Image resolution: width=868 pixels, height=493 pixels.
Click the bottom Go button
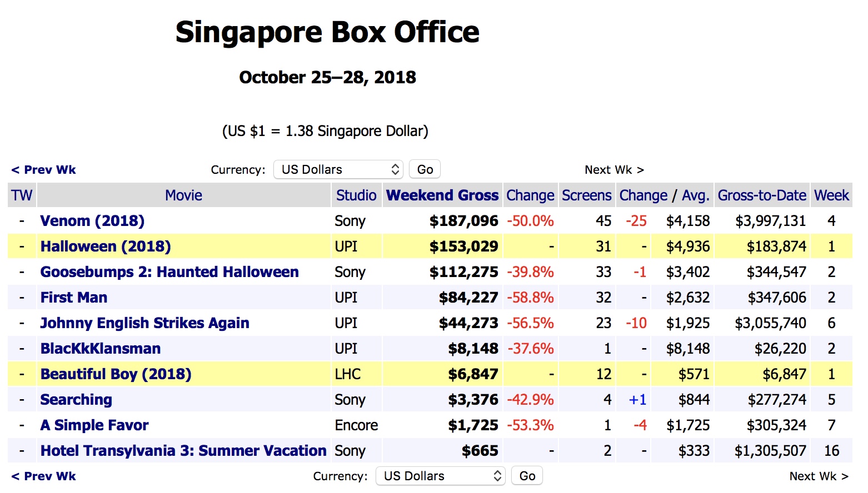[527, 476]
